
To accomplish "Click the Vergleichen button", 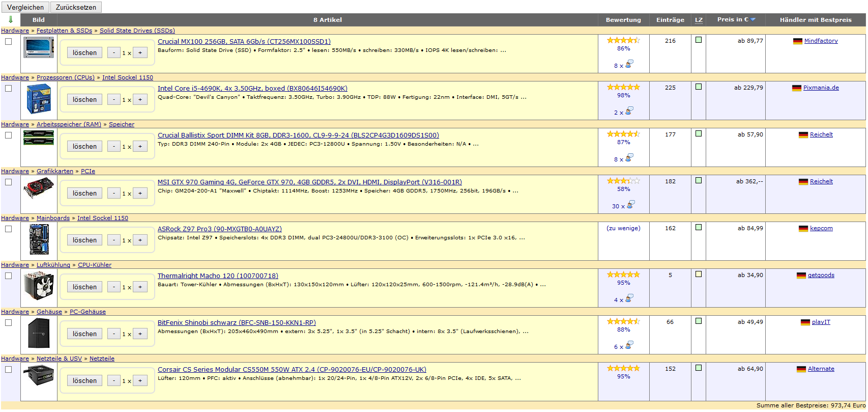I will coord(25,7).
